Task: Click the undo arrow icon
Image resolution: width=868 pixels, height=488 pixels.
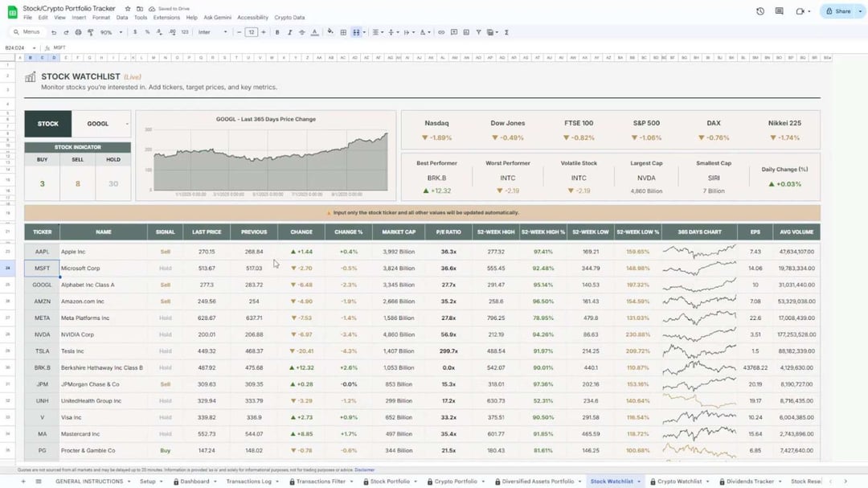Action: (54, 32)
